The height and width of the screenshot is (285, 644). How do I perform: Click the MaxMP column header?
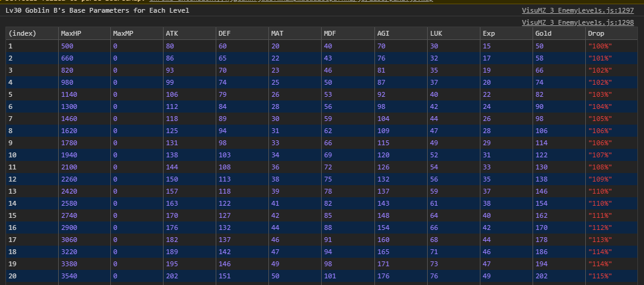pyautogui.click(x=124, y=33)
